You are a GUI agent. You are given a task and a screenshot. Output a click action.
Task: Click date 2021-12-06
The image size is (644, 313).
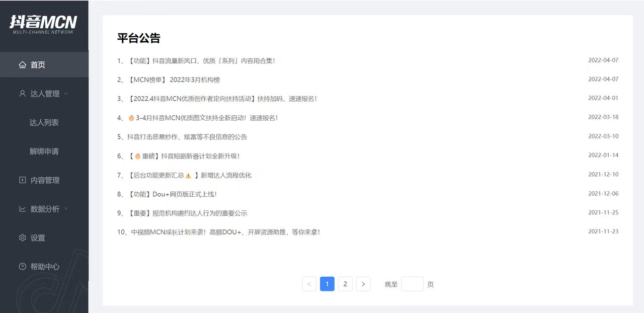[x=603, y=194]
